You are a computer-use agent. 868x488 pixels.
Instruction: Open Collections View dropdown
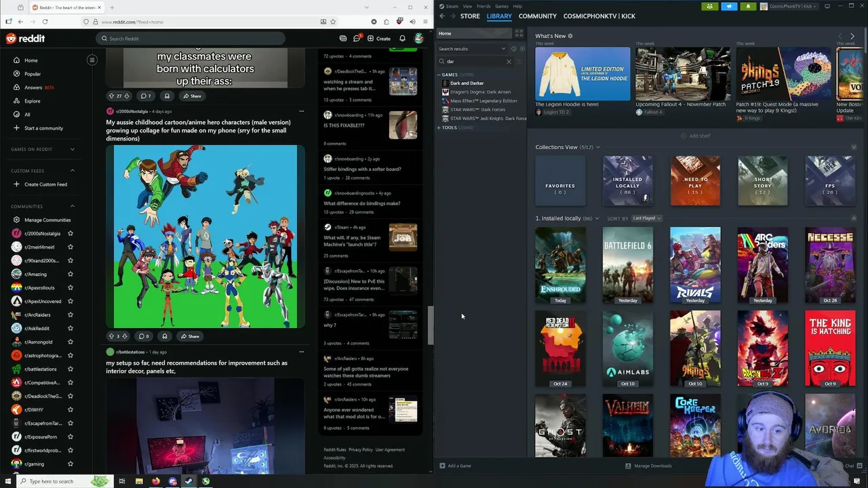pyautogui.click(x=597, y=147)
